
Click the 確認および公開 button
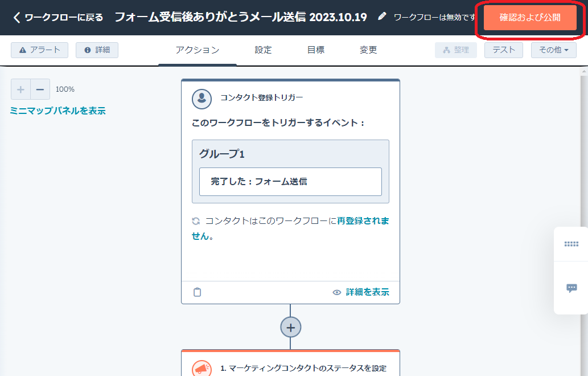[x=530, y=17]
